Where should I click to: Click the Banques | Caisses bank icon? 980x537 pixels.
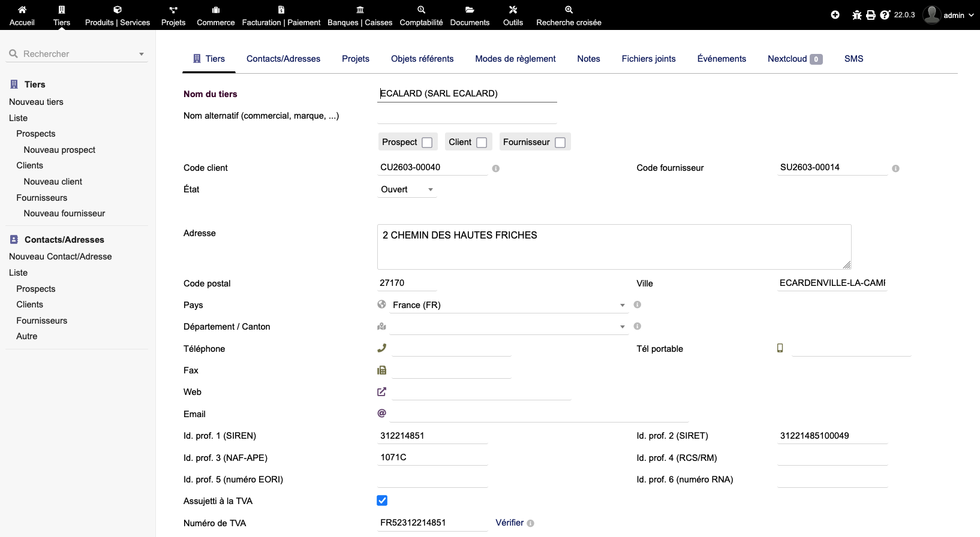(x=360, y=10)
